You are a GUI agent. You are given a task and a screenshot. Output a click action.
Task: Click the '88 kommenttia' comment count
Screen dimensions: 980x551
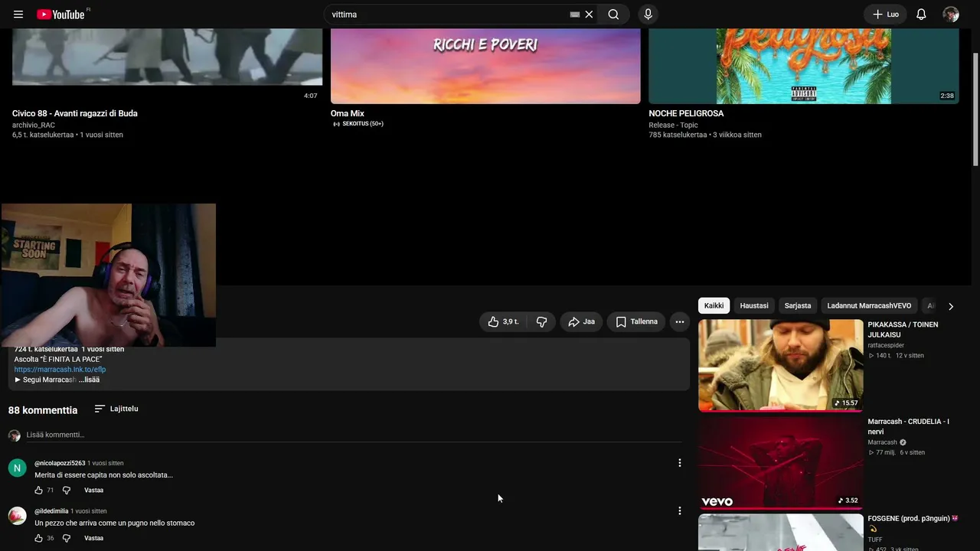pyautogui.click(x=43, y=410)
